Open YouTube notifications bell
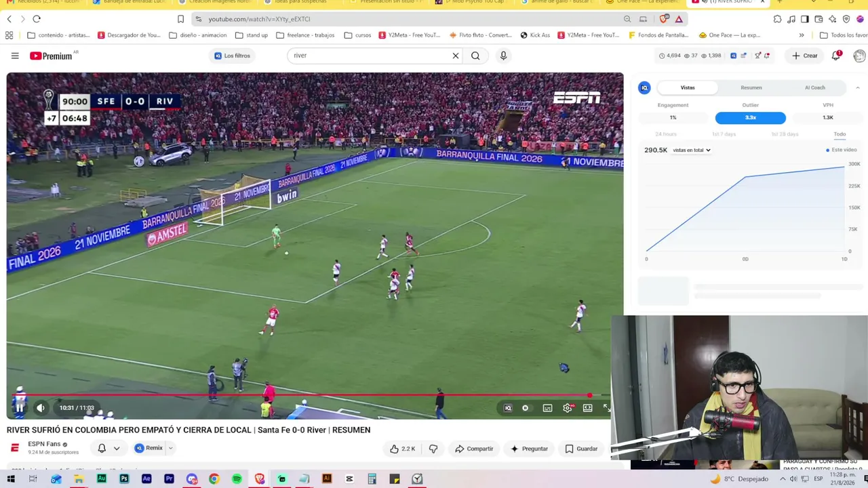The width and height of the screenshot is (868, 488). point(836,56)
